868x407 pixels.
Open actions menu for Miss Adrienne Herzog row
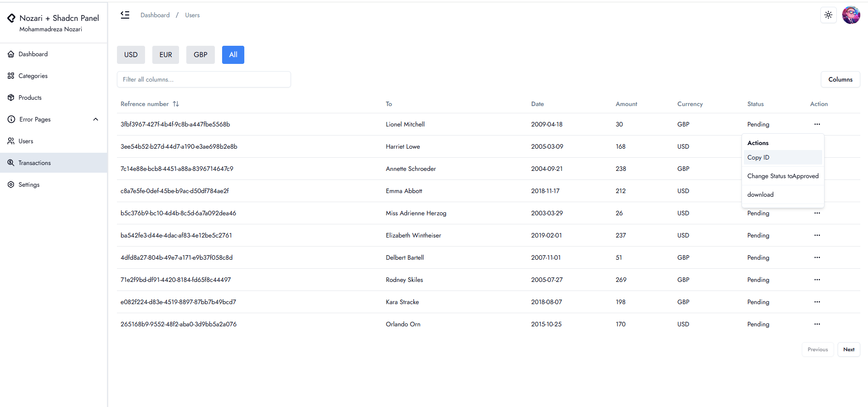(817, 213)
